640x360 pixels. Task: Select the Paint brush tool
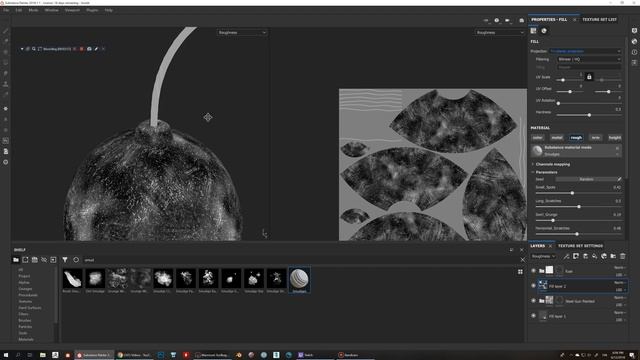coord(6,31)
